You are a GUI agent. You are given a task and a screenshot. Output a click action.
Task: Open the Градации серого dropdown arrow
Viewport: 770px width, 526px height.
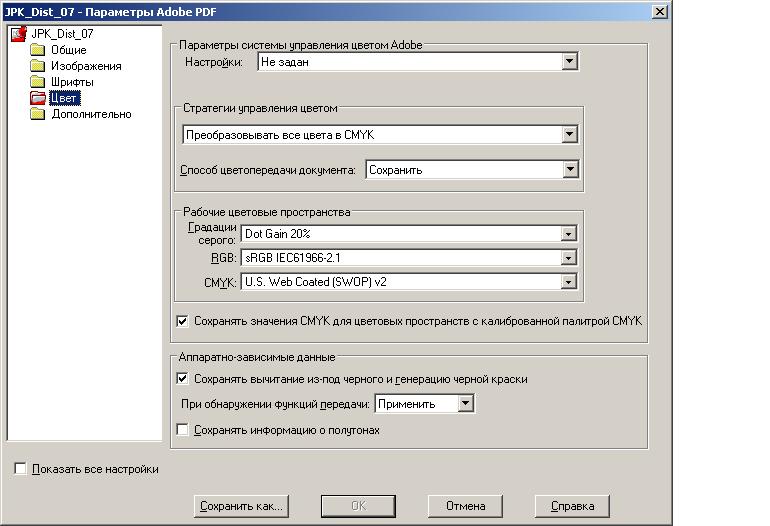[x=569, y=234]
